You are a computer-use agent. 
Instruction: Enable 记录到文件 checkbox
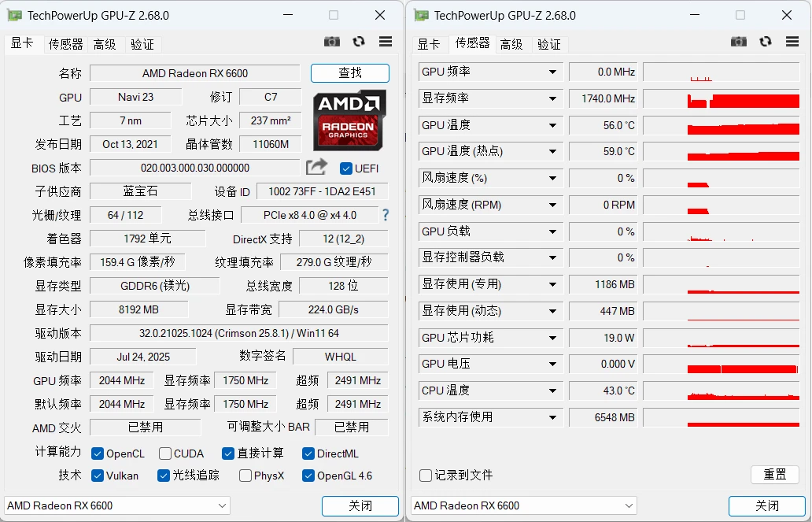[426, 476]
